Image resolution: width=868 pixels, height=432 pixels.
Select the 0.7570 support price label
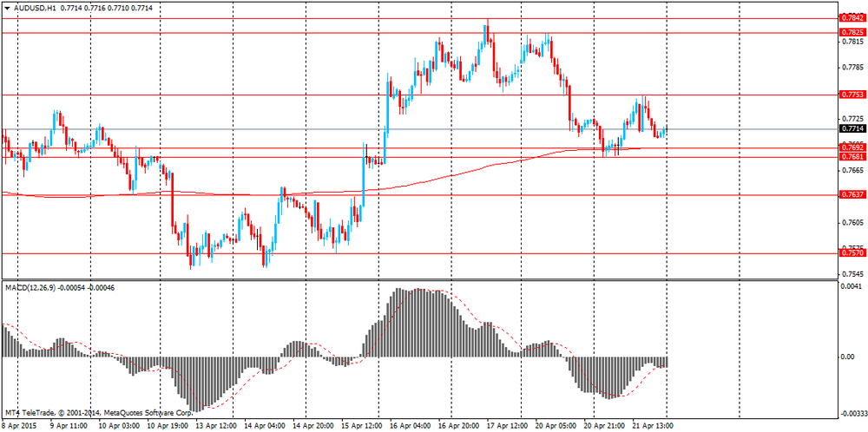coord(852,252)
